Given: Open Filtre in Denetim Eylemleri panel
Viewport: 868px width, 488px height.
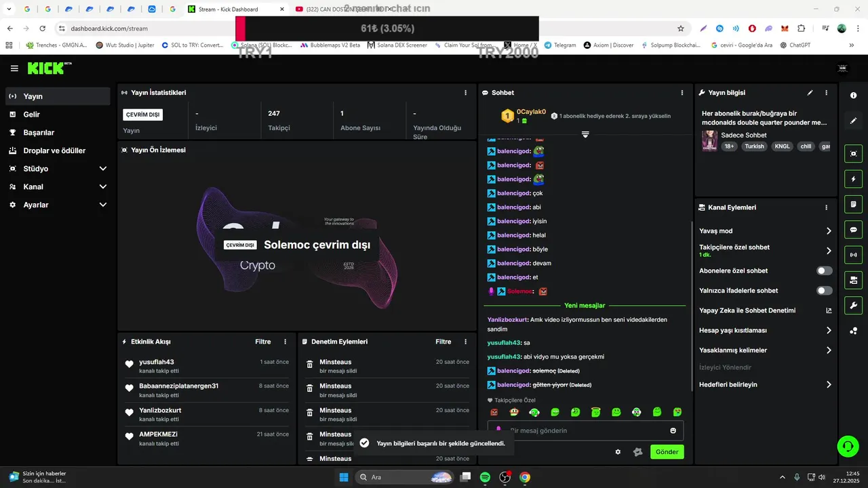Looking at the screenshot, I should [443, 342].
